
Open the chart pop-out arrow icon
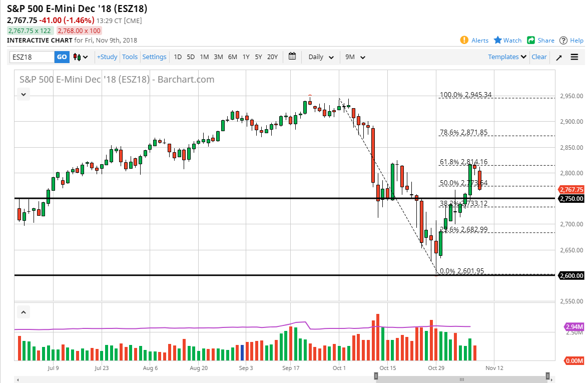(560, 57)
